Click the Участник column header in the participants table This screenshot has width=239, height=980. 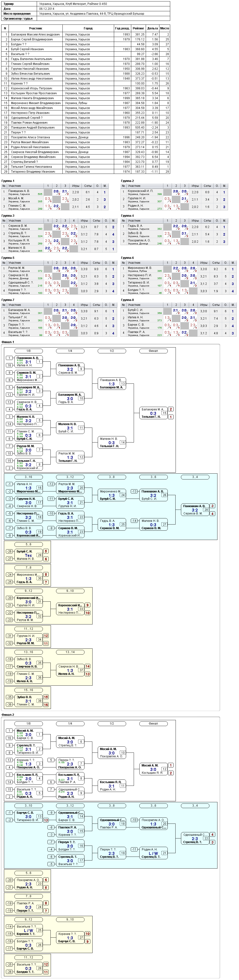(36, 28)
